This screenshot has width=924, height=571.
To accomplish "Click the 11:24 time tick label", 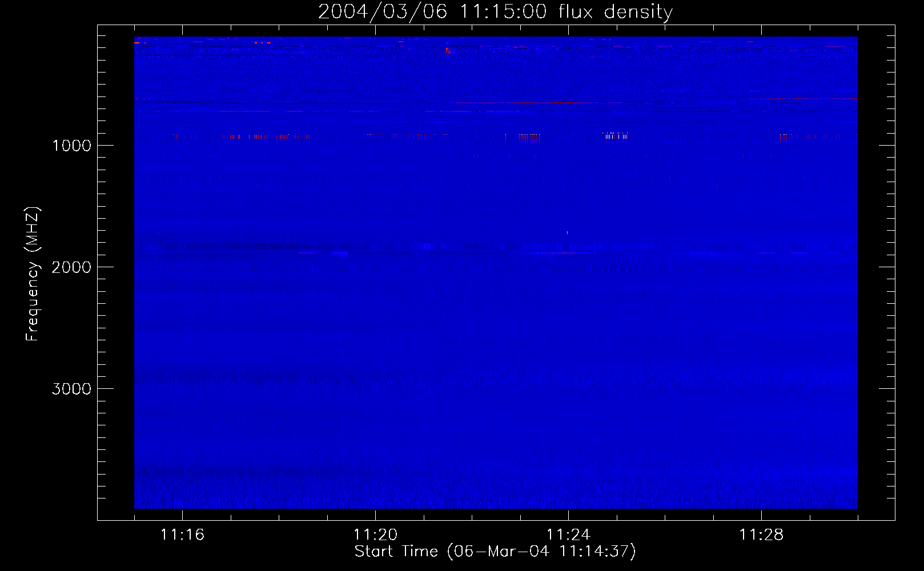I will [x=568, y=535].
